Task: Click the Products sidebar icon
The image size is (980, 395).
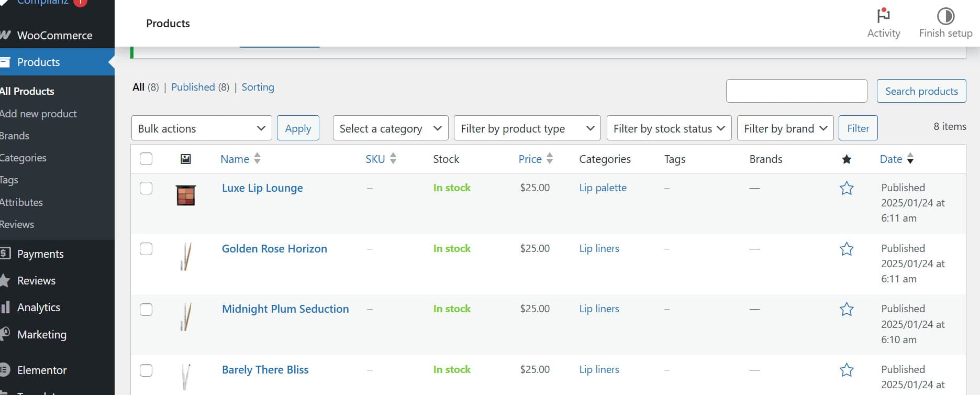Action: coord(5,62)
